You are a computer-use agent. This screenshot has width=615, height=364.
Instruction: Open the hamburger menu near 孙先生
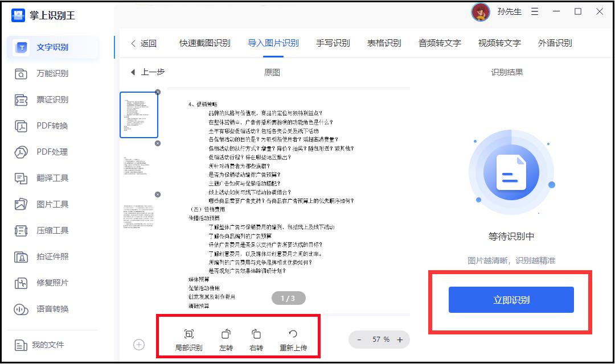coord(534,11)
